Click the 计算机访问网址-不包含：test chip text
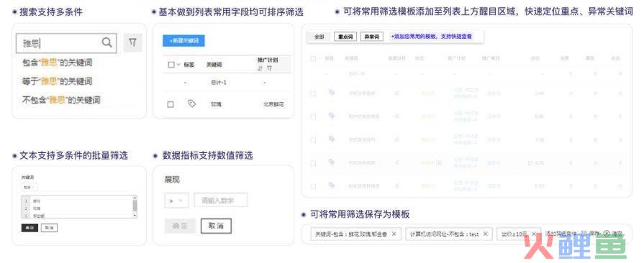This screenshot has width=644, height=263. click(445, 234)
